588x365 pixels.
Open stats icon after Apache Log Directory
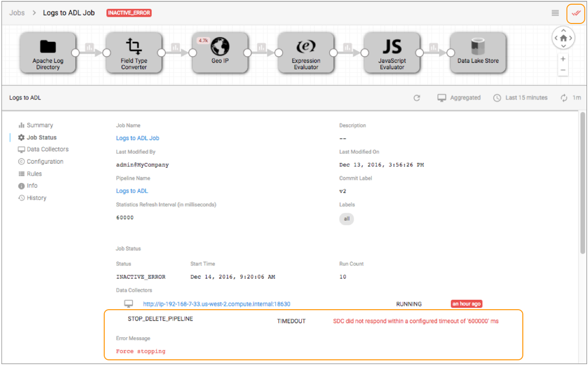[89, 47]
